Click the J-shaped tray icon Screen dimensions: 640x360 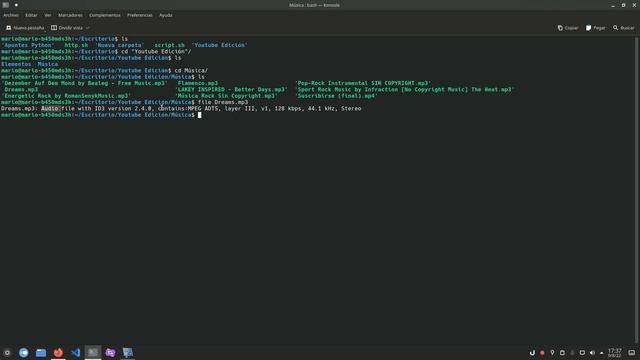click(x=532, y=353)
